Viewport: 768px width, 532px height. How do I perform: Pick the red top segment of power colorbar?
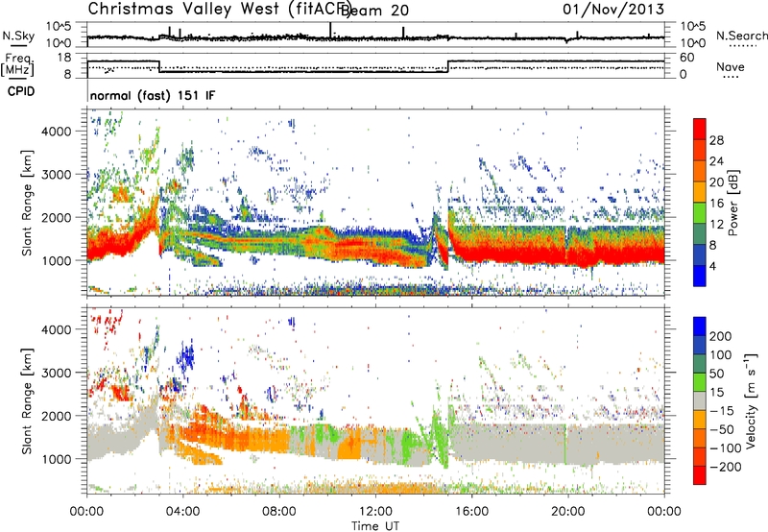point(700,130)
